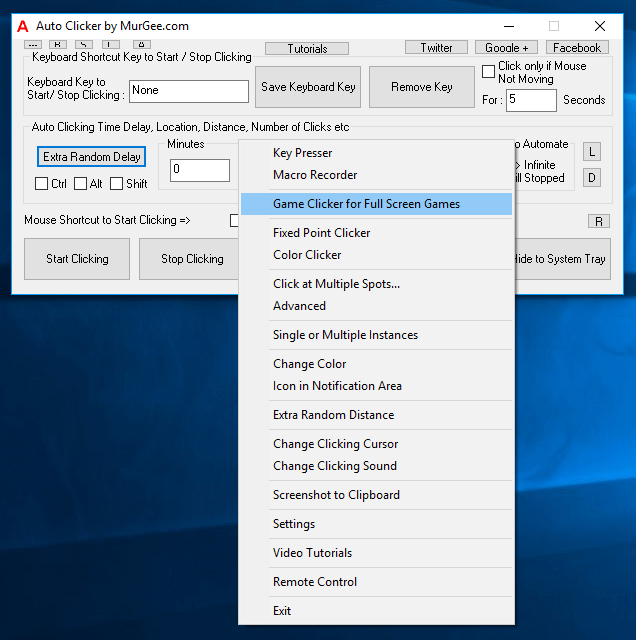
Task: Open Settings from the context menu
Action: click(x=376, y=524)
